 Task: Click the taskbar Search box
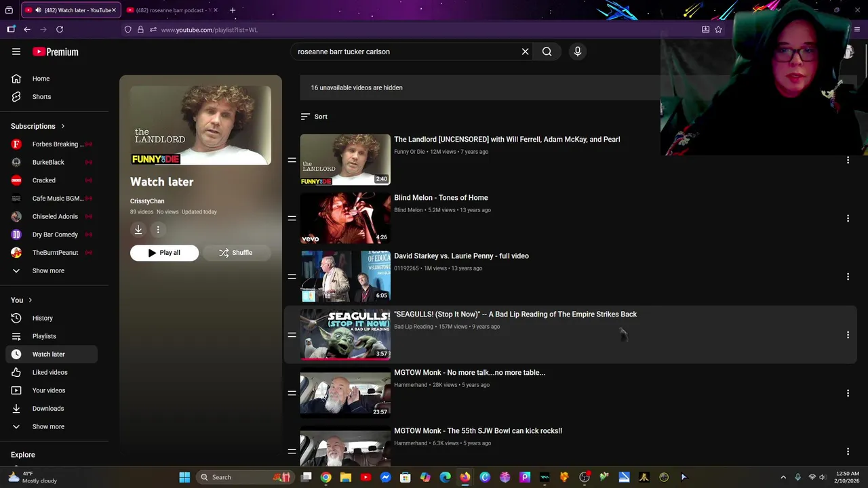(x=245, y=477)
